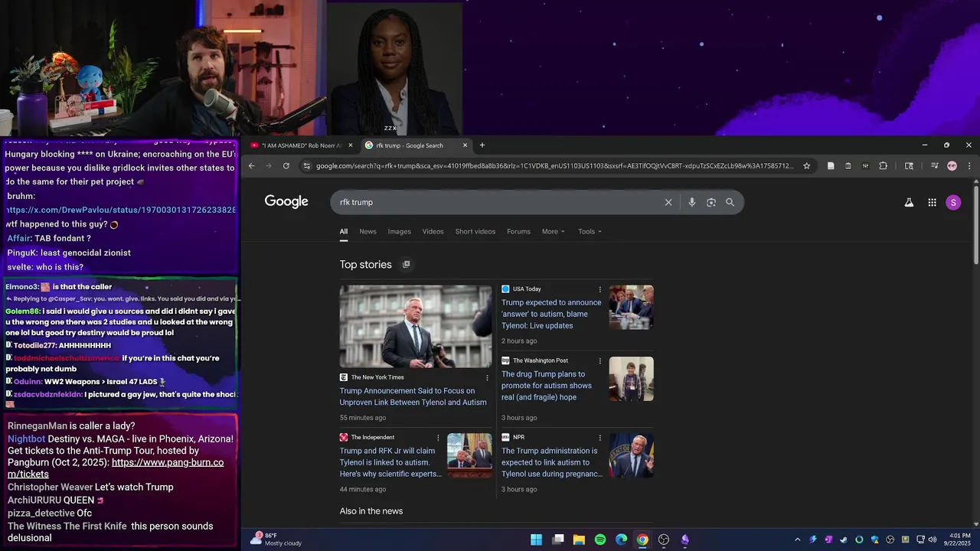This screenshot has height=551, width=980.
Task: Open File Explorer from the taskbar
Action: tap(579, 540)
